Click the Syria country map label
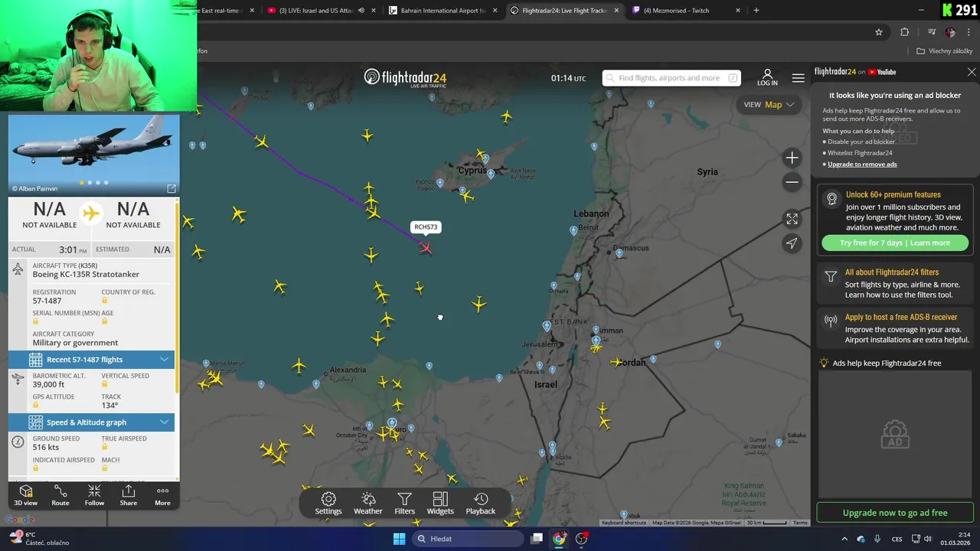The height and width of the screenshot is (551, 980). [x=707, y=172]
